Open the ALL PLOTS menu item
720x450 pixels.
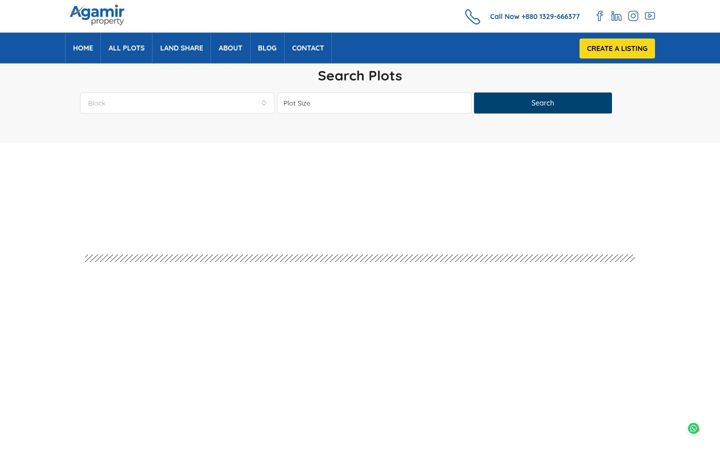pyautogui.click(x=126, y=48)
